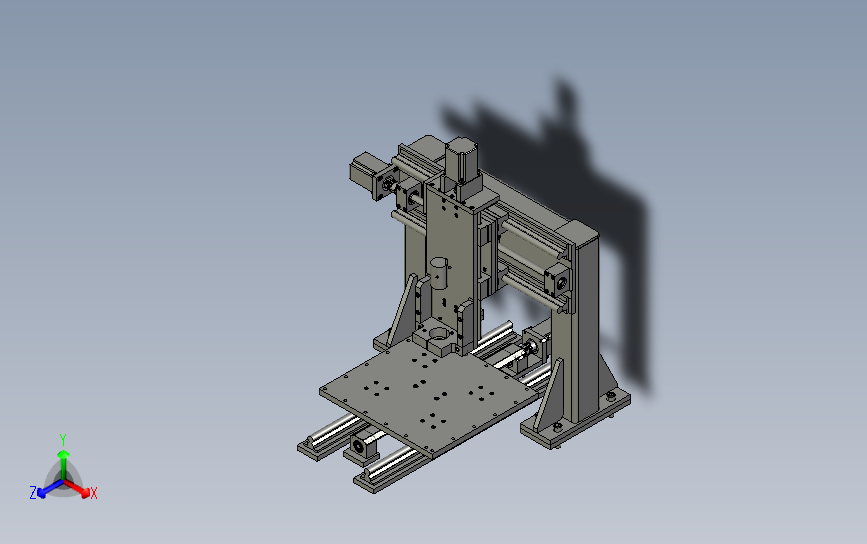Click the red X axis of orientation triad

tap(78, 488)
